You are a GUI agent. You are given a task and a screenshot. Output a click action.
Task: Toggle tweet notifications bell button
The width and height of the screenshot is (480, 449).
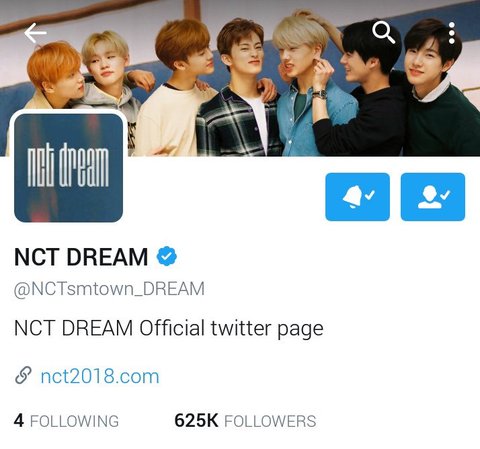pos(357,197)
